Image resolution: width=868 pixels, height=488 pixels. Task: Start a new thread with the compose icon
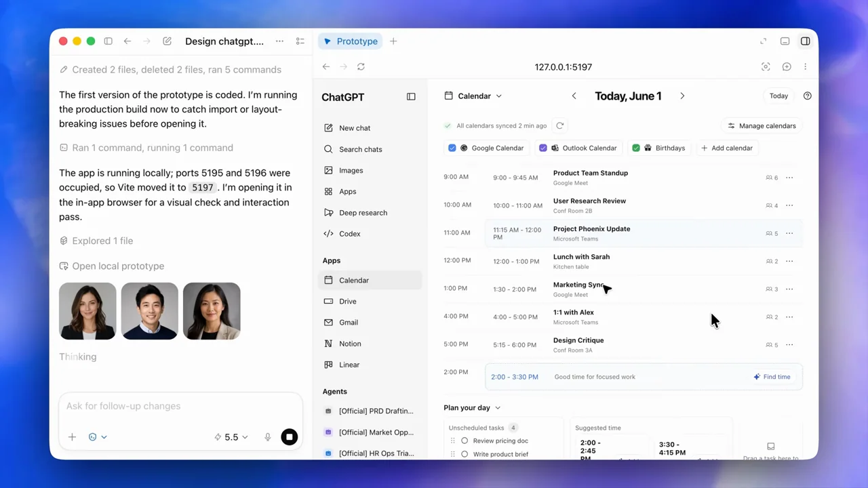[x=167, y=41]
